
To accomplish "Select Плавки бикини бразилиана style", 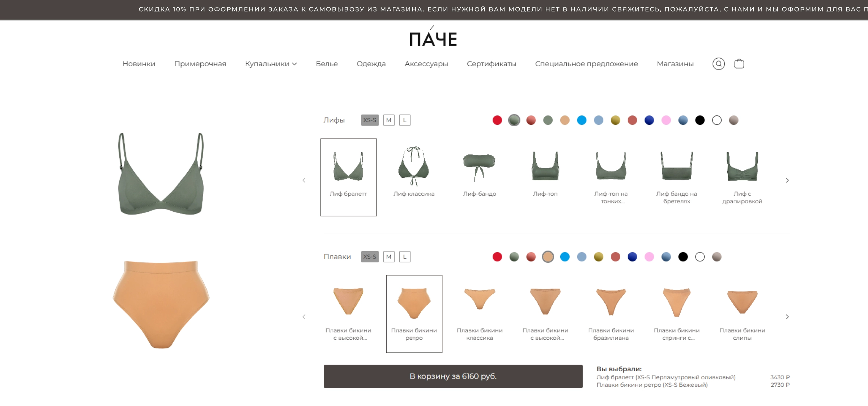I will 611,314.
